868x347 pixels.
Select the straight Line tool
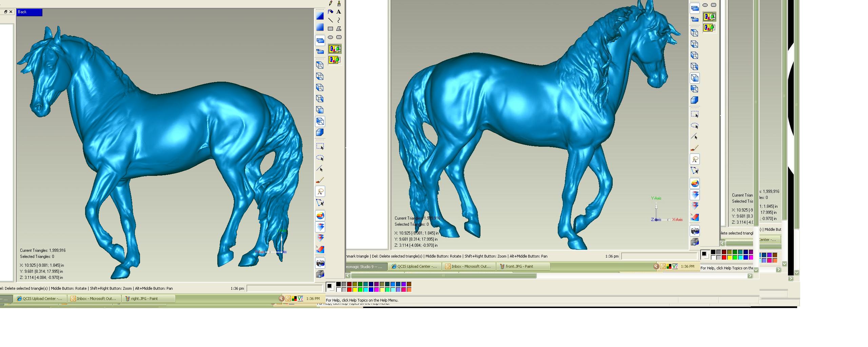[x=331, y=20]
